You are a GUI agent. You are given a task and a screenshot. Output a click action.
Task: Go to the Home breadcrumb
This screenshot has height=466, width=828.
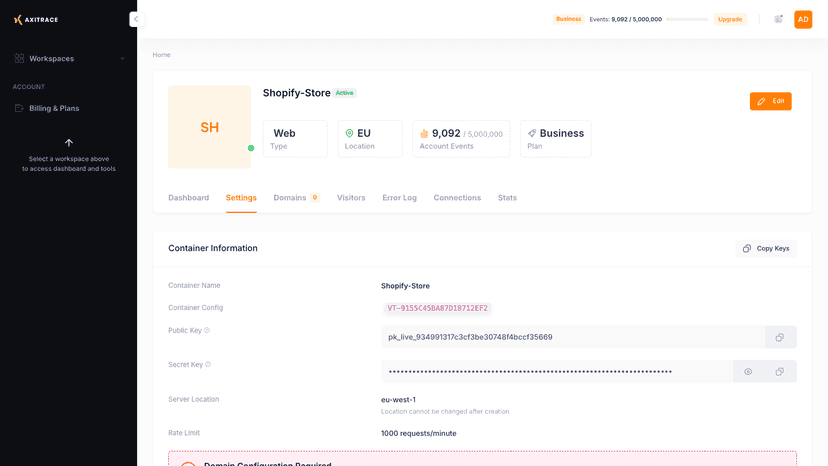click(162, 55)
